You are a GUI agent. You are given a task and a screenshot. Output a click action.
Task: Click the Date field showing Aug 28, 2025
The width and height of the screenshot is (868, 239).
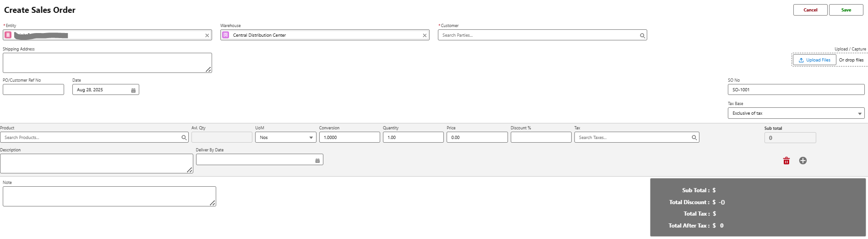pyautogui.click(x=105, y=89)
